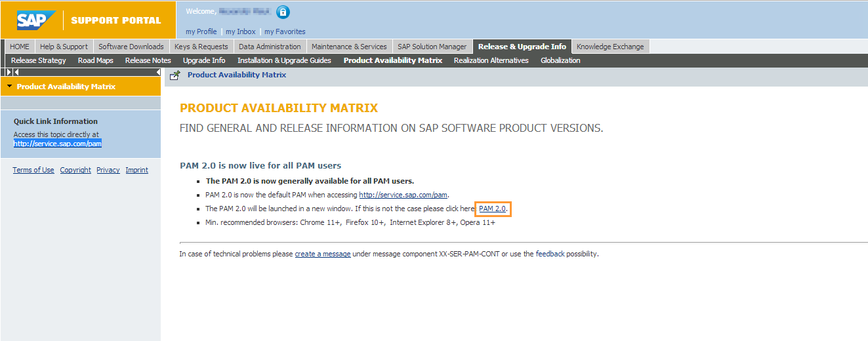
Task: Click the create a message link
Action: coord(322,254)
